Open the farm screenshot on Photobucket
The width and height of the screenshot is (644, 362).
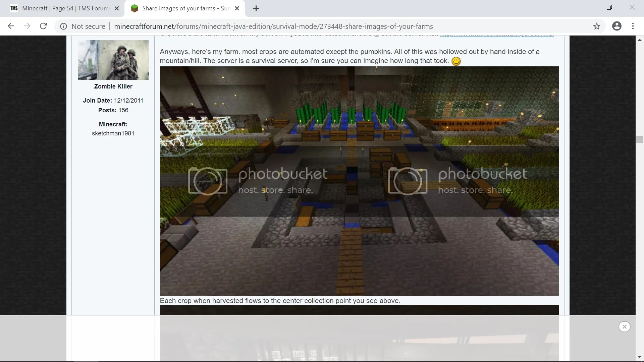click(x=359, y=181)
